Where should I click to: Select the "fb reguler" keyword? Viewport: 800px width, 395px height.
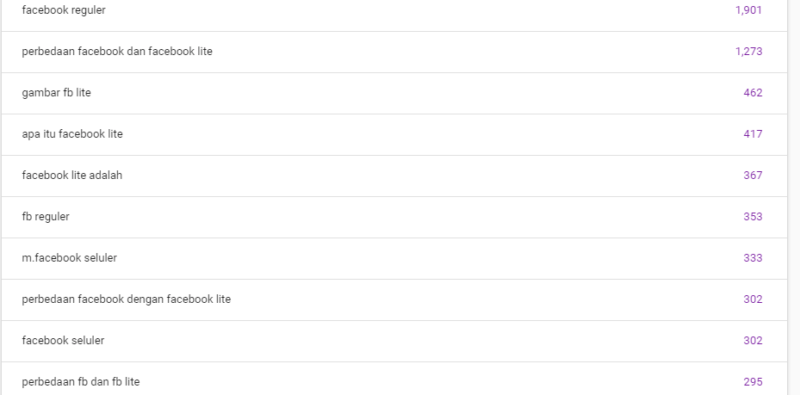45,217
